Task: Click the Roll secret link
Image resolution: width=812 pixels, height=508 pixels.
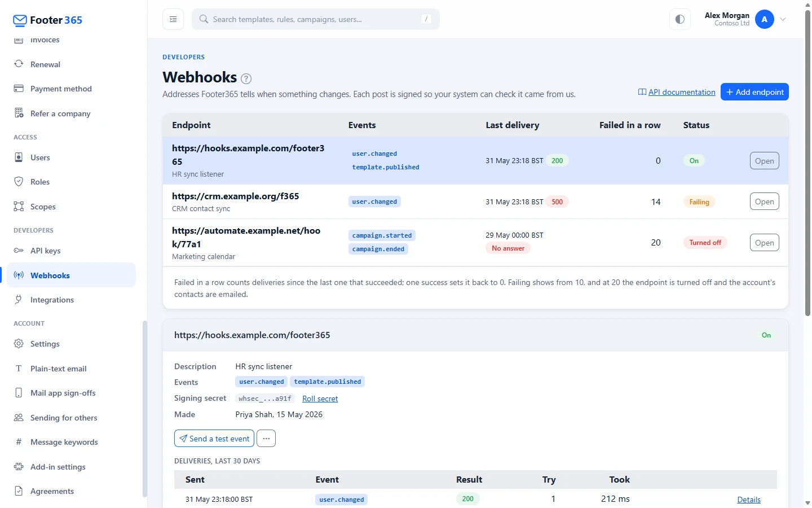Action: tap(320, 398)
